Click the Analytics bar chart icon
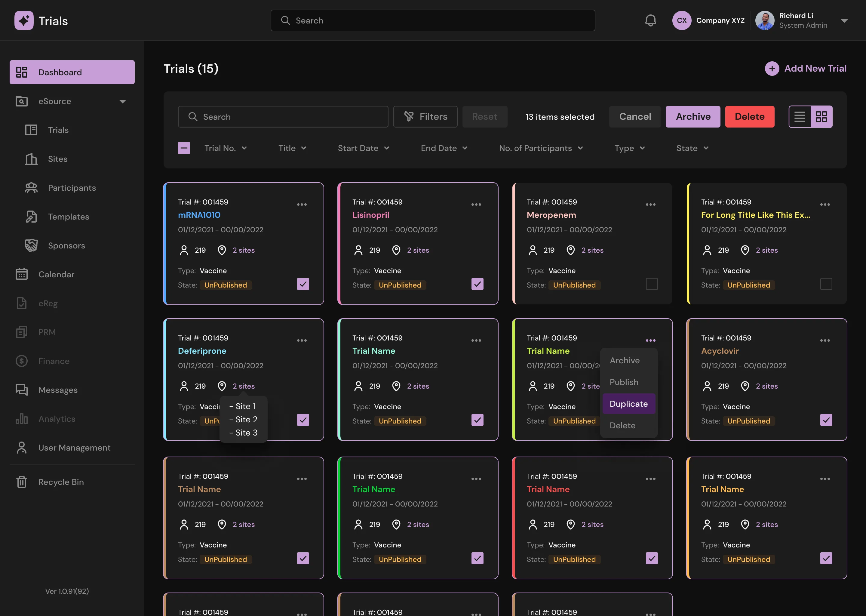The height and width of the screenshot is (616, 866). click(x=22, y=419)
